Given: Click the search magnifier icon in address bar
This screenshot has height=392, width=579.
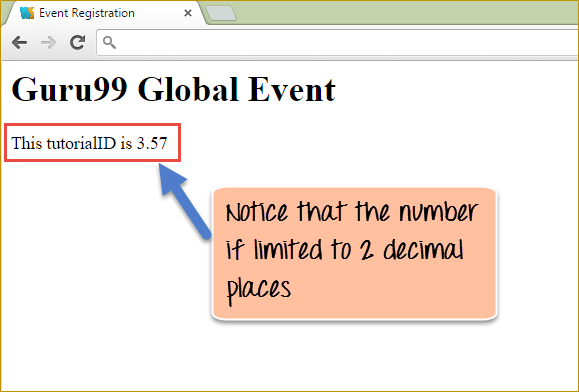Looking at the screenshot, I should pos(109,42).
